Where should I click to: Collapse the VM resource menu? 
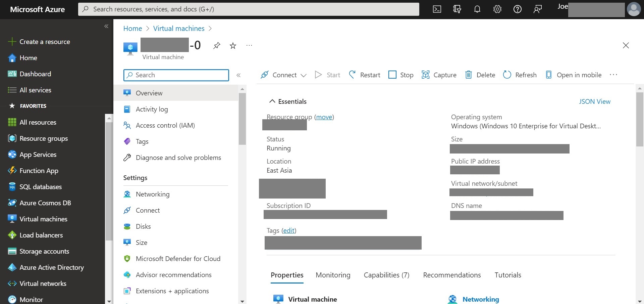238,75
